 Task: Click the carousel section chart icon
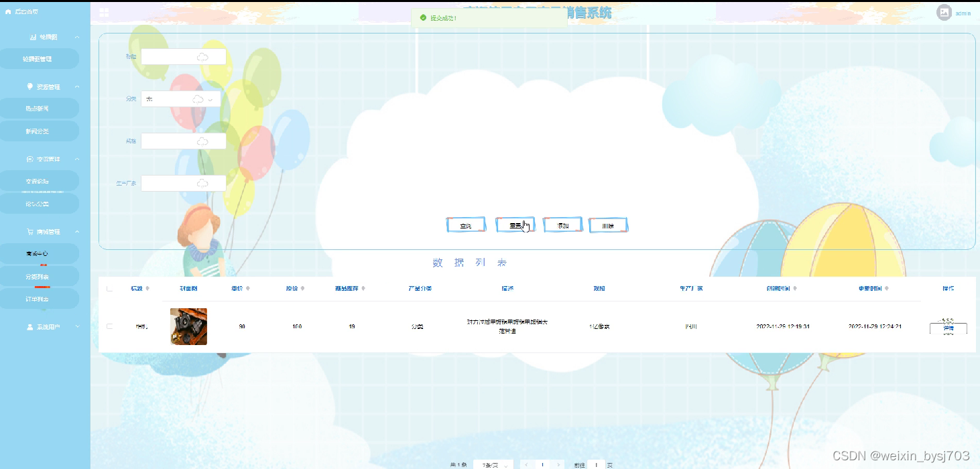33,37
